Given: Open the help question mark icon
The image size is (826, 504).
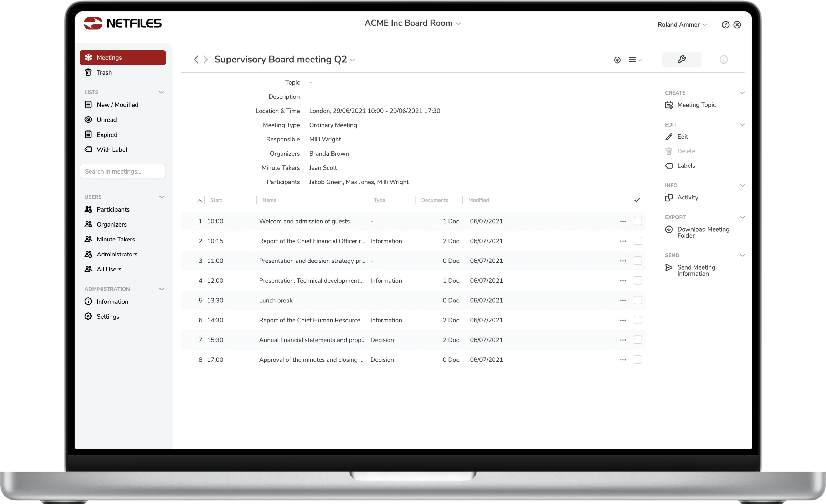Looking at the screenshot, I should point(725,24).
